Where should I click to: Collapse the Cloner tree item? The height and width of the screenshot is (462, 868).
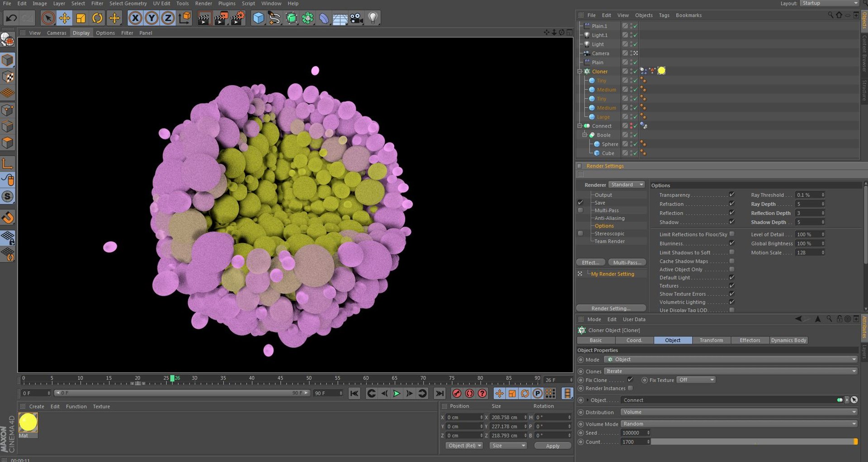(580, 71)
